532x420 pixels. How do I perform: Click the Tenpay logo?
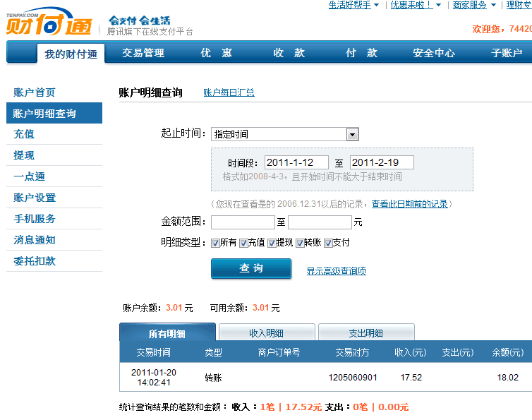click(x=49, y=24)
